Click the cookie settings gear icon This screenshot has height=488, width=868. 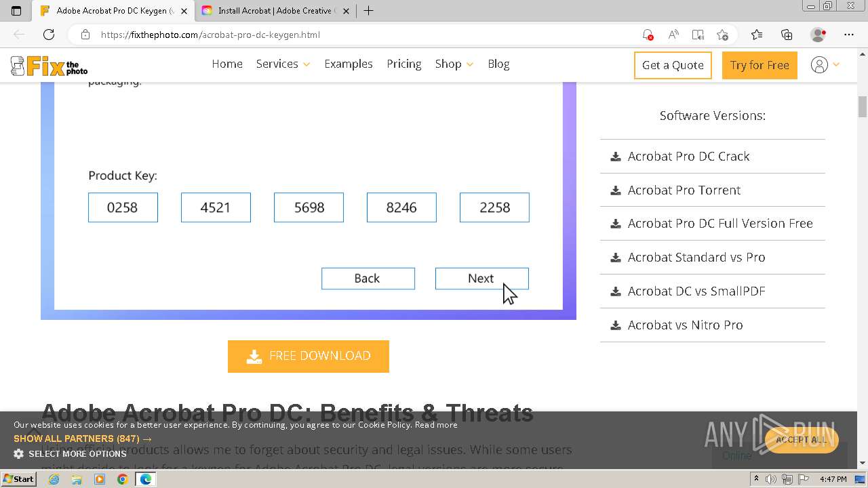(x=18, y=453)
